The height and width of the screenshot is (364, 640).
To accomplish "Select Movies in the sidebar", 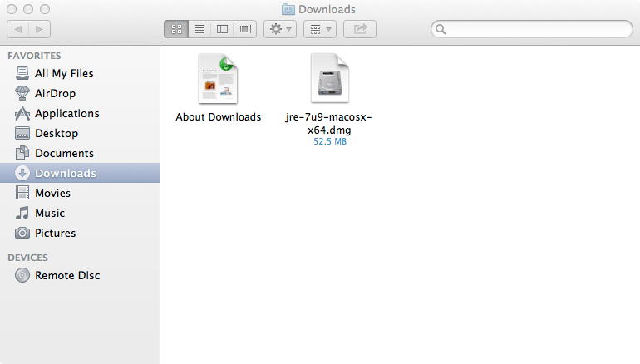I will click(52, 193).
